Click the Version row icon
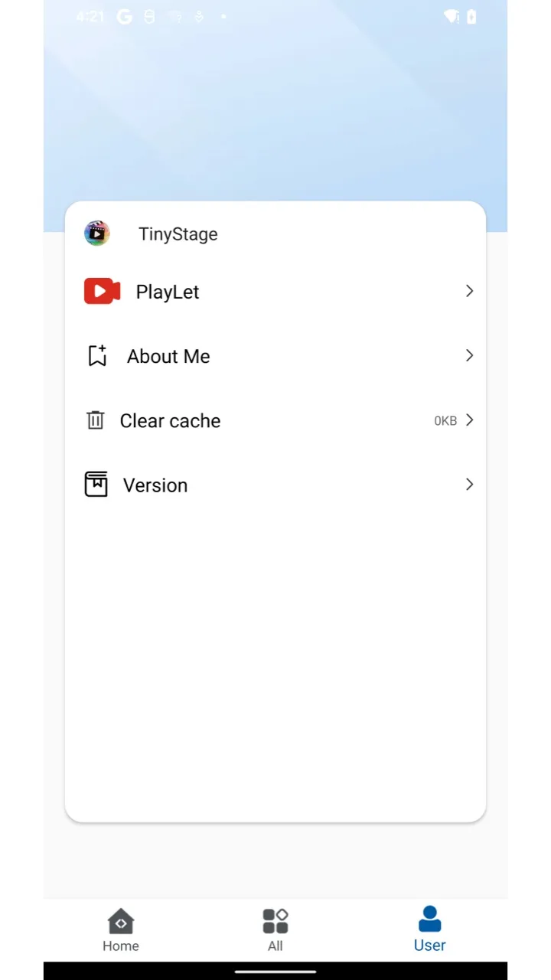 click(x=96, y=485)
